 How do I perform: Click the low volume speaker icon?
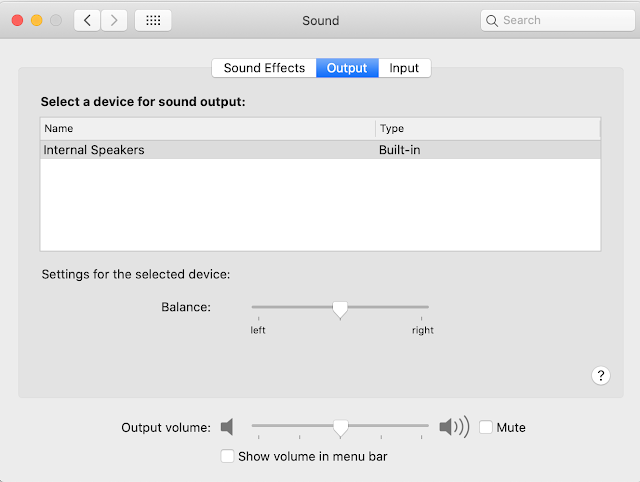(227, 427)
